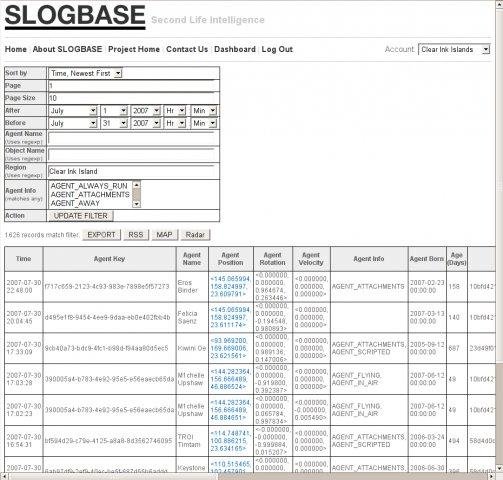Click the Agent Key column header
Viewport: 503px width, 480px height.
tap(109, 259)
